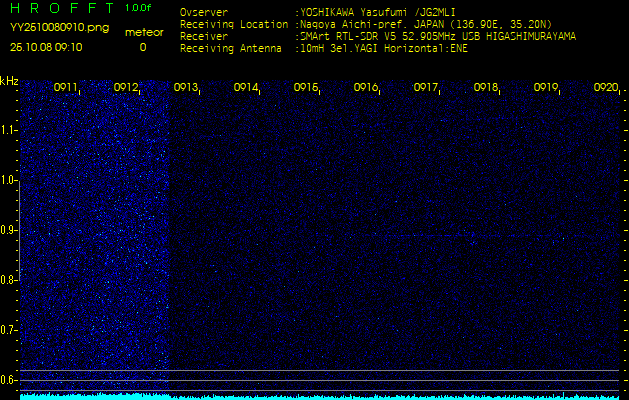The width and height of the screenshot is (629, 400).
Task: Click the 0919 time marker
Action: click(x=545, y=87)
